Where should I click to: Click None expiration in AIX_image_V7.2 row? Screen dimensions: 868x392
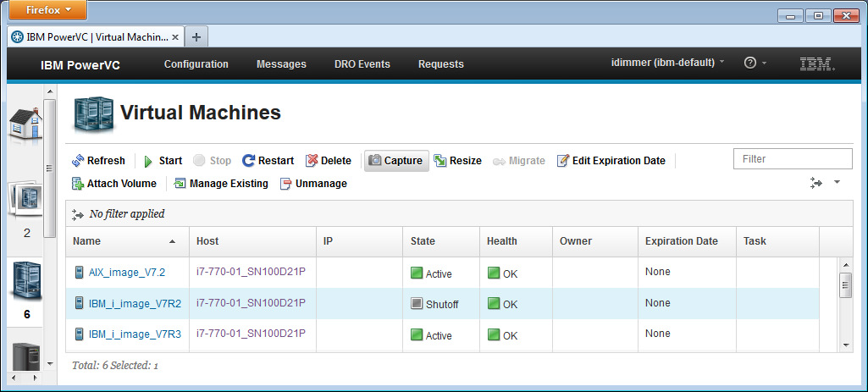[x=658, y=272]
